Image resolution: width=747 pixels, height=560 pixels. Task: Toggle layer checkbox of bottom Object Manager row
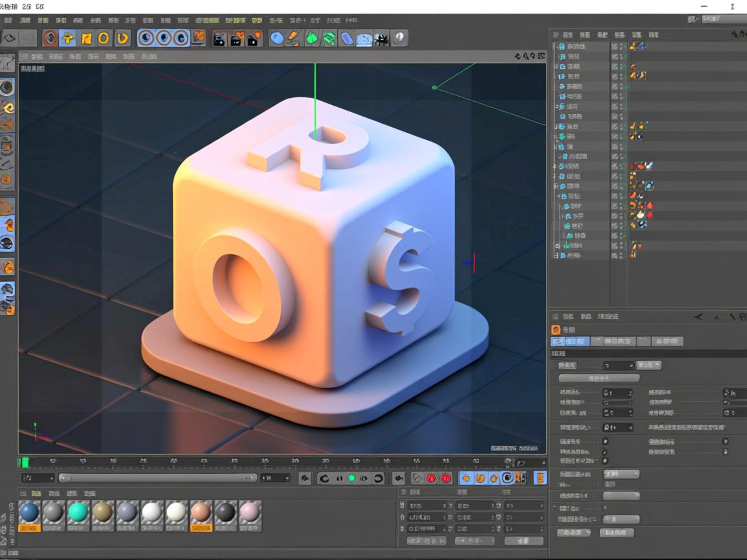(615, 255)
